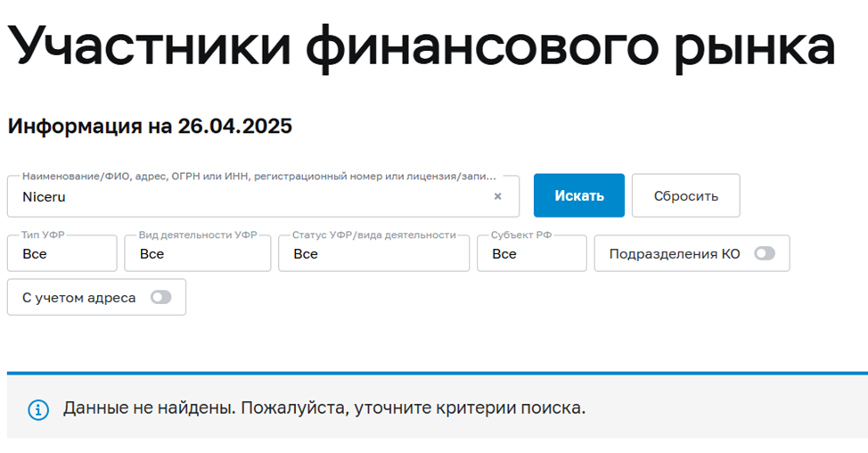Click the blue Искать button
The height and width of the screenshot is (453, 868).
click(x=579, y=195)
